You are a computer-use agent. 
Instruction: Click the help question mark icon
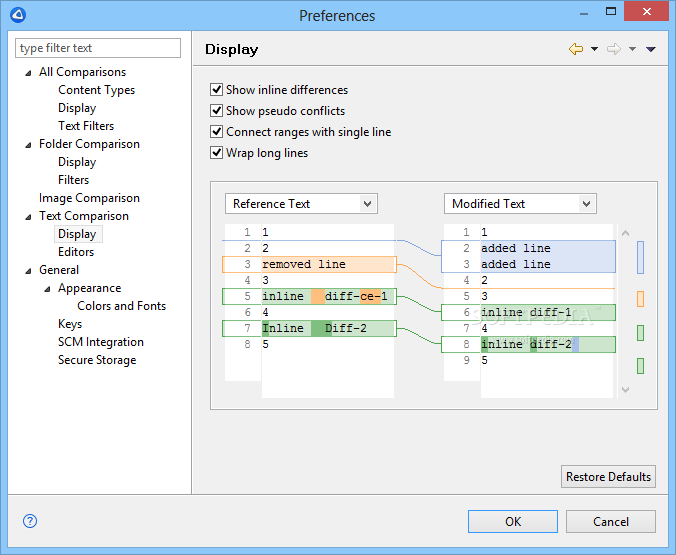[30, 521]
